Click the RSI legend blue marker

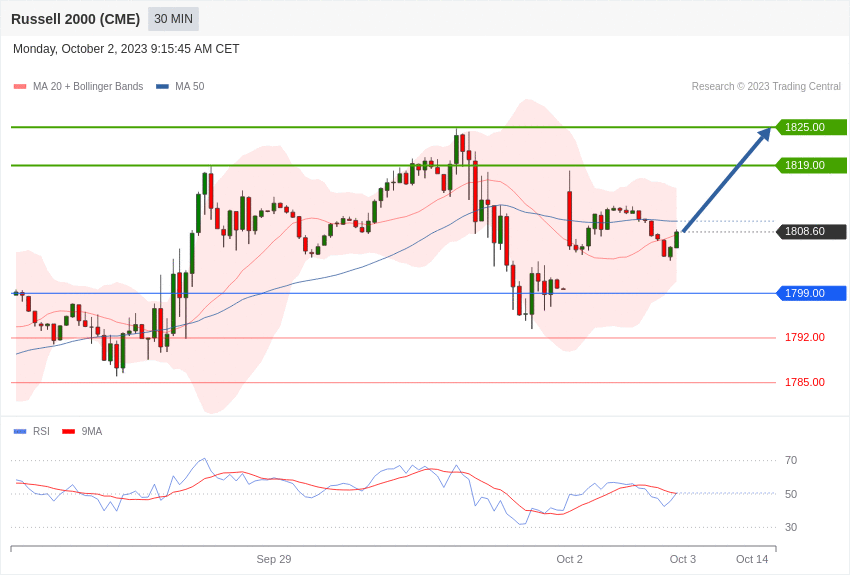pyautogui.click(x=20, y=432)
